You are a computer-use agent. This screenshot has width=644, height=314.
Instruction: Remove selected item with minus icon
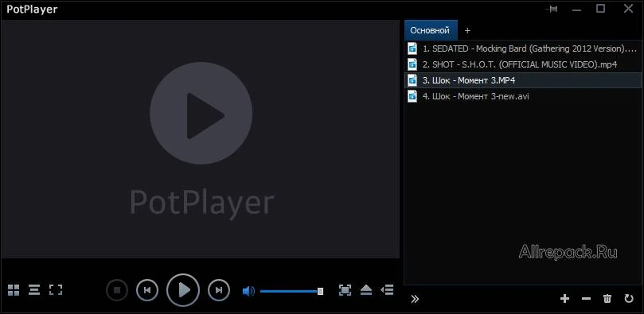click(586, 299)
